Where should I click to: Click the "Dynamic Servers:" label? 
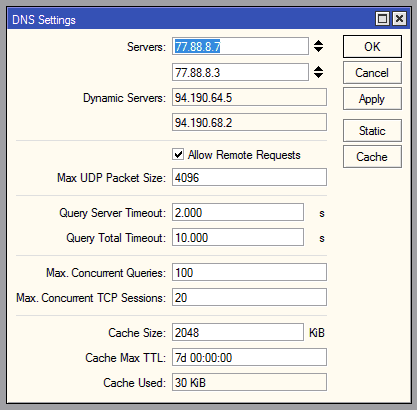point(124,98)
